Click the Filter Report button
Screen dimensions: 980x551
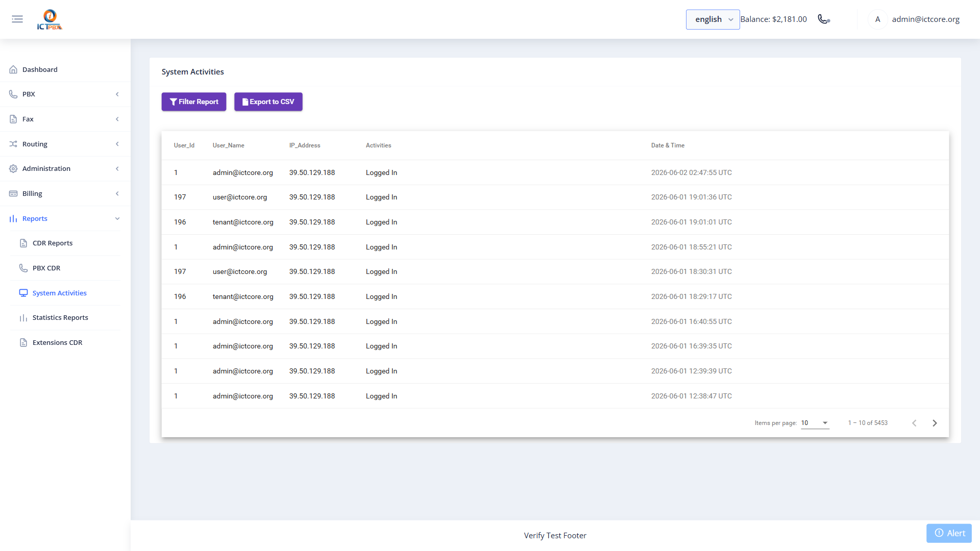pos(194,102)
